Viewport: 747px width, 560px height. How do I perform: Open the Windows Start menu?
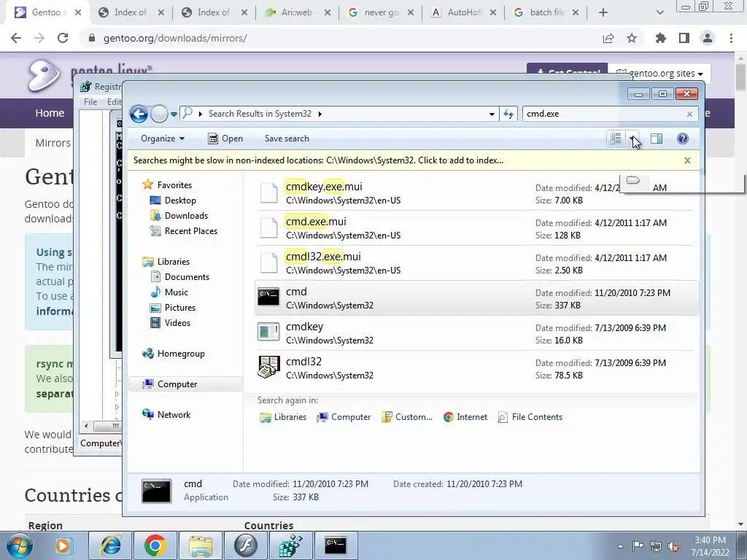20,545
